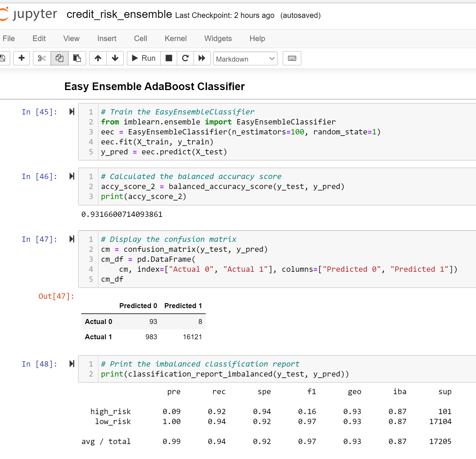The width and height of the screenshot is (476, 459).
Task: Click the notebook title credit_risk_ensemble to rename
Action: (x=119, y=14)
